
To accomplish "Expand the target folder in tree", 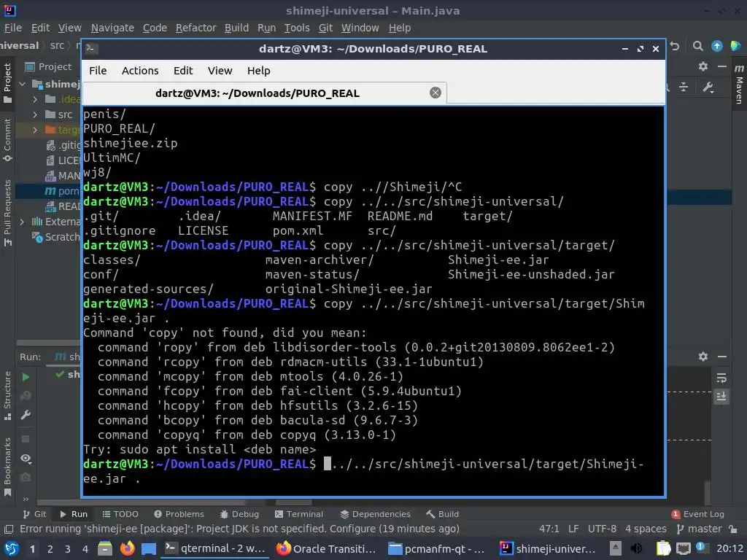I will point(35,130).
